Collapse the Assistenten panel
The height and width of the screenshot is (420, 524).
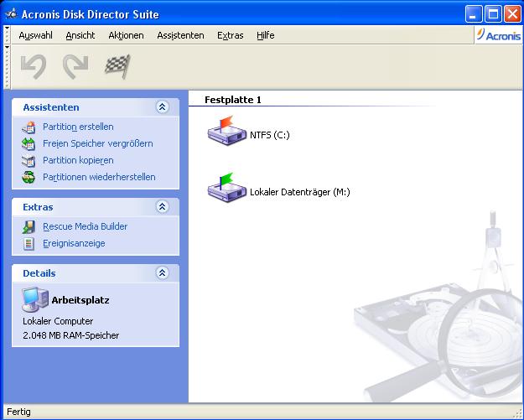coord(162,107)
